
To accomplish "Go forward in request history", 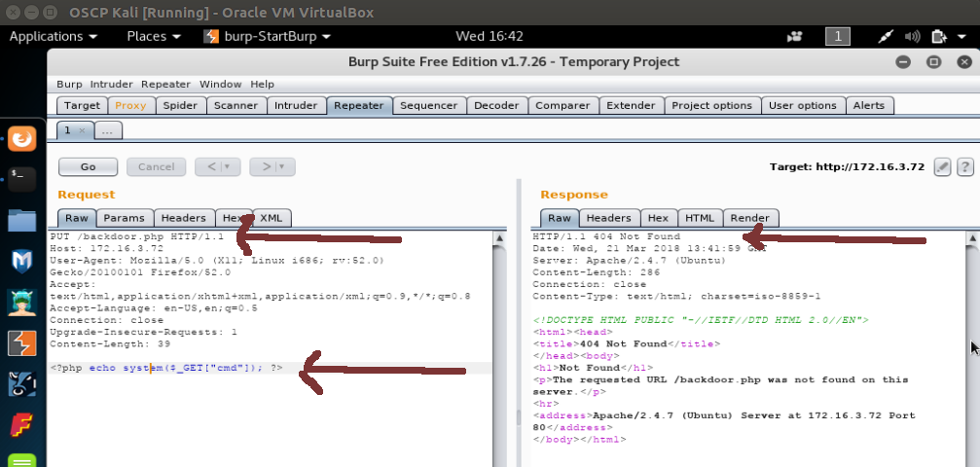I will (267, 167).
